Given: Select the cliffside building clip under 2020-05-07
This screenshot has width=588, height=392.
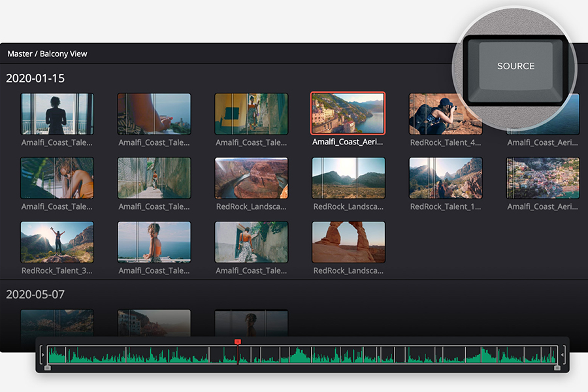Looking at the screenshot, I should [154, 323].
